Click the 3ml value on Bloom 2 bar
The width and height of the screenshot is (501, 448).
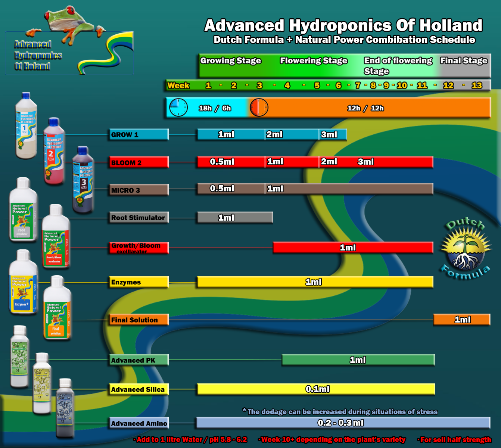(365, 162)
